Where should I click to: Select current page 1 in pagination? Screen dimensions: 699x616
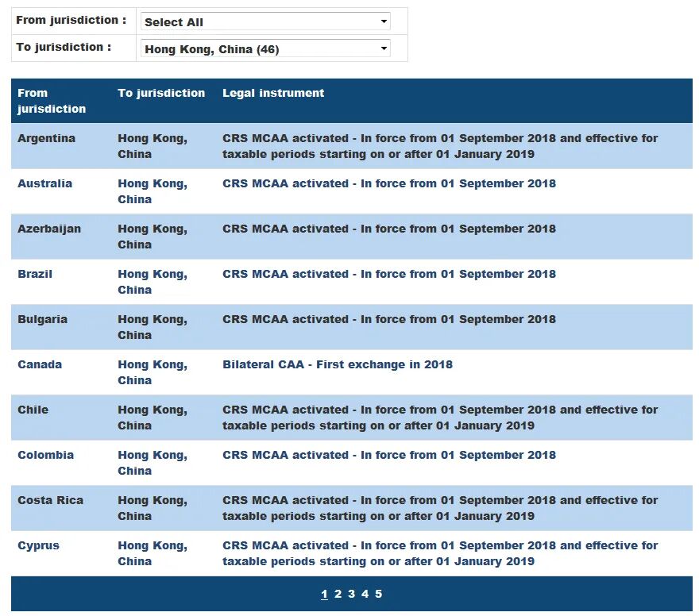pos(324,594)
